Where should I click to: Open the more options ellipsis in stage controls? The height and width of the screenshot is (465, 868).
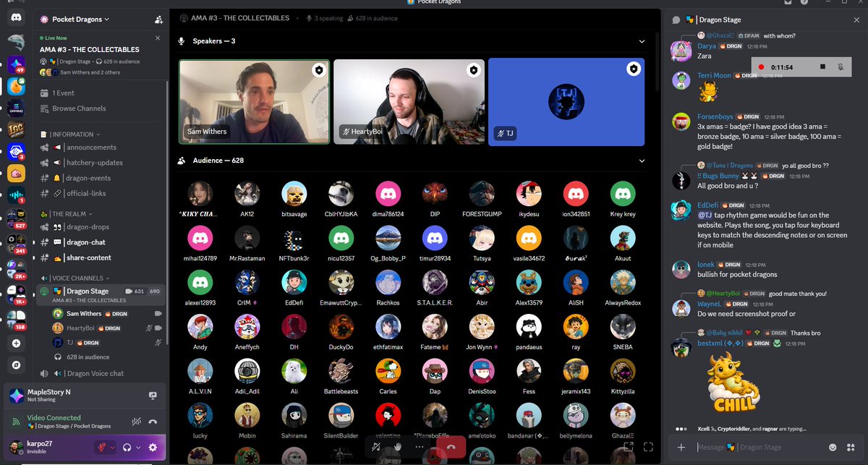coord(419,447)
